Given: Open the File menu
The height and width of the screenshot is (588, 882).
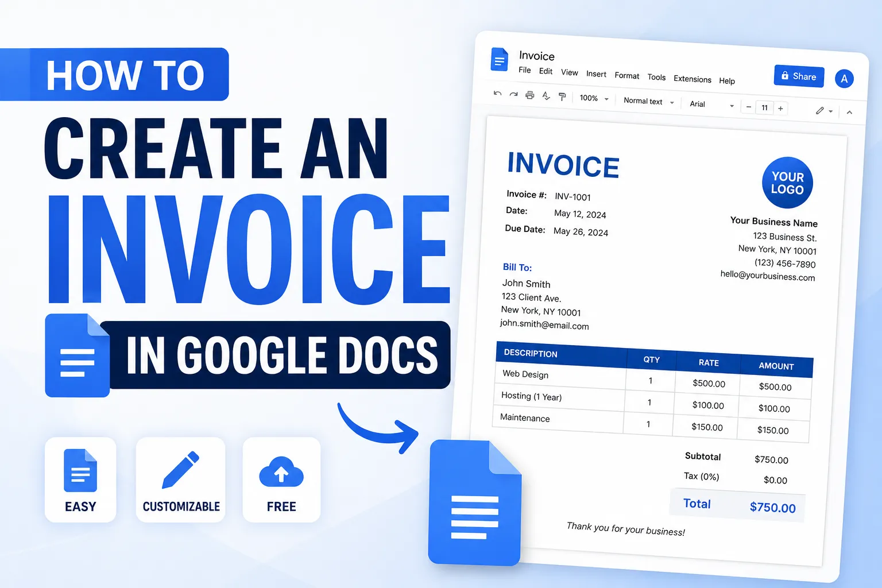Looking at the screenshot, I should click(x=525, y=70).
